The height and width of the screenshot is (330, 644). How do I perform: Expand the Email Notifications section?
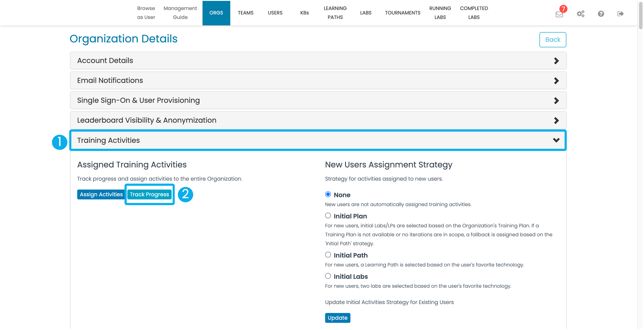coord(318,80)
